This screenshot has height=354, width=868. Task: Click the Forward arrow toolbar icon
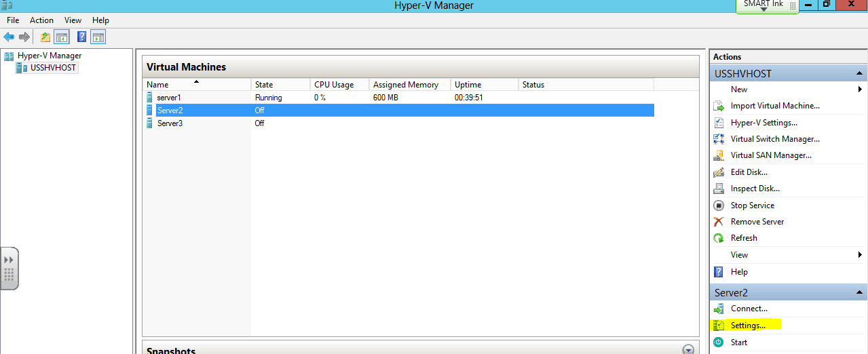24,37
